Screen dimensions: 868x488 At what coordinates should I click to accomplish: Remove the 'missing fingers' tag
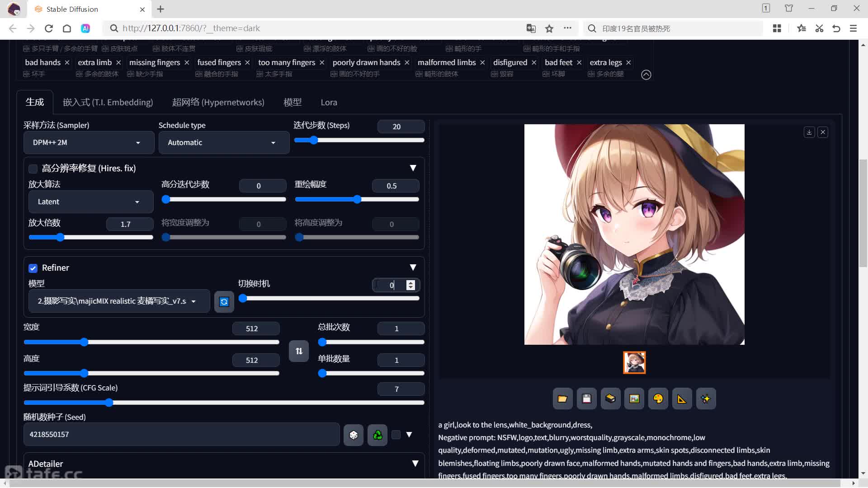coord(187,62)
